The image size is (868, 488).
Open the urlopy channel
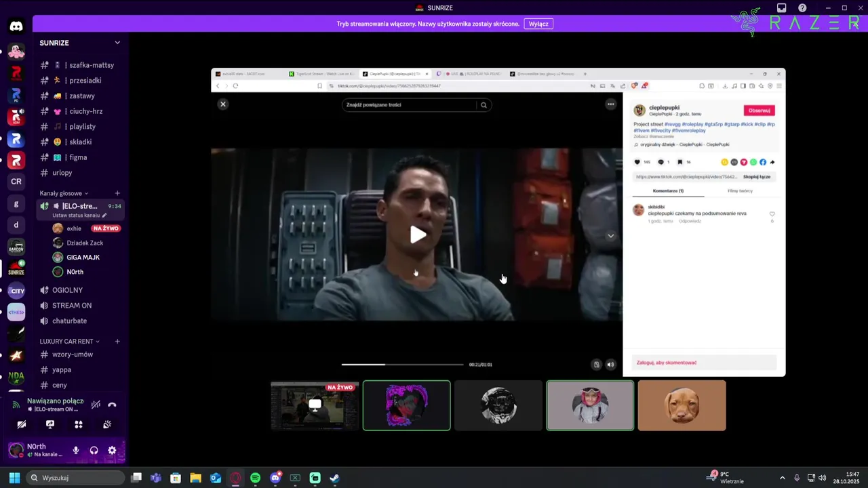pos(81,173)
